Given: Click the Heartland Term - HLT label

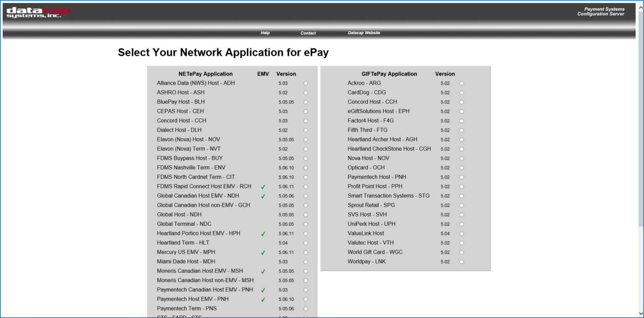Looking at the screenshot, I should pos(183,243).
